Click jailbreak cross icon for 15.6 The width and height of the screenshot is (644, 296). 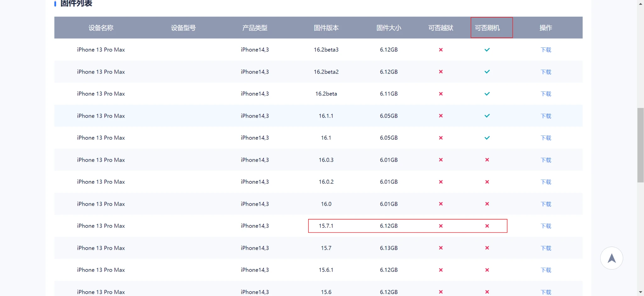pyautogui.click(x=441, y=292)
